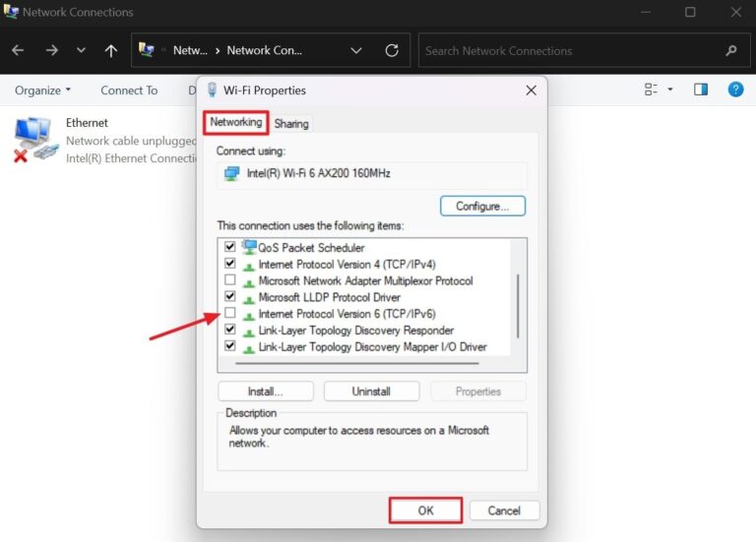Enable Internet Protocol Version 6 checkbox
Viewport: 756px width, 542px height.
[230, 314]
